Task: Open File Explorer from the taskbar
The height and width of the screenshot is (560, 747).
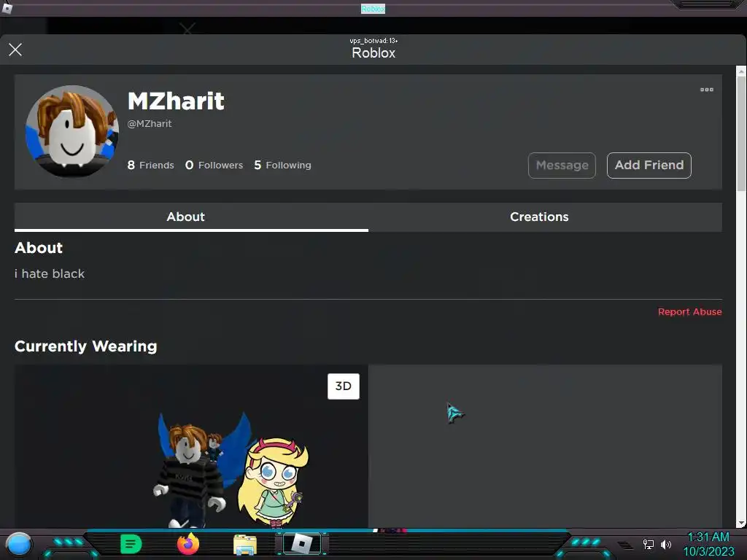Action: (245, 545)
